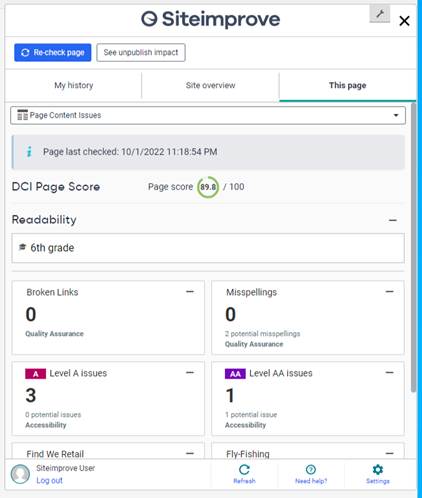Image resolution: width=422 pixels, height=498 pixels.
Task: Click the Broken Links card title
Action: 52,292
